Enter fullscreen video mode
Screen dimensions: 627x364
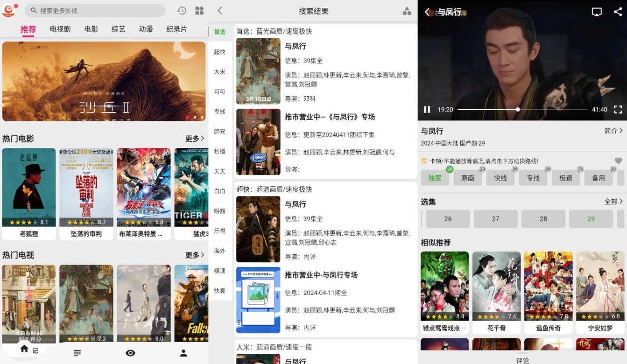[x=618, y=110]
